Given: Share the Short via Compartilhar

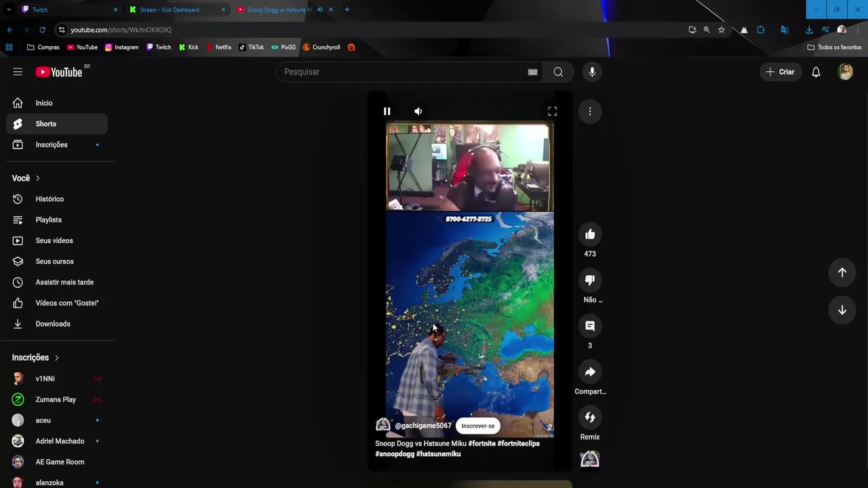Looking at the screenshot, I should tap(590, 372).
